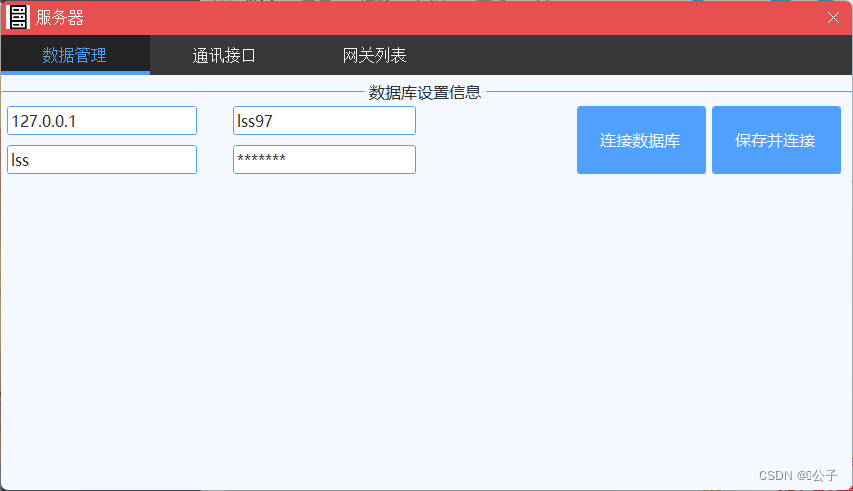
Task: Focus the lss username field
Action: (102, 159)
